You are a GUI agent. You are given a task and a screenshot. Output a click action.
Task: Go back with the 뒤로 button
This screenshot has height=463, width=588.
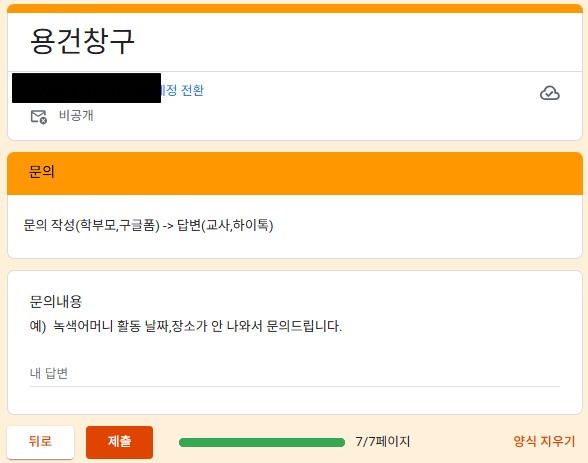(40, 442)
